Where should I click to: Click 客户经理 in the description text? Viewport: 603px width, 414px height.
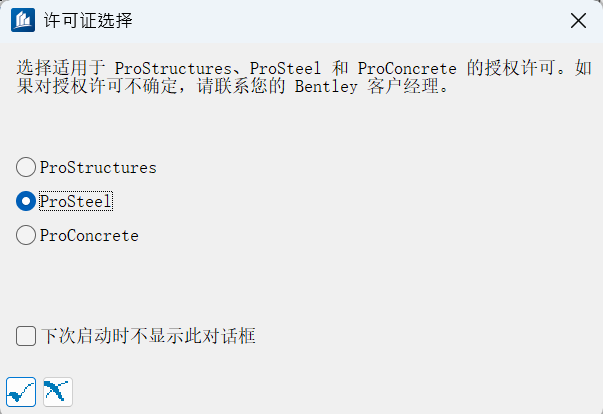coord(403,86)
